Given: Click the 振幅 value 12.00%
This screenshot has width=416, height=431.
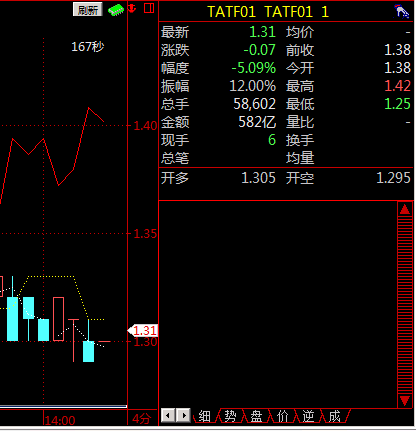Looking at the screenshot, I should 253,86.
